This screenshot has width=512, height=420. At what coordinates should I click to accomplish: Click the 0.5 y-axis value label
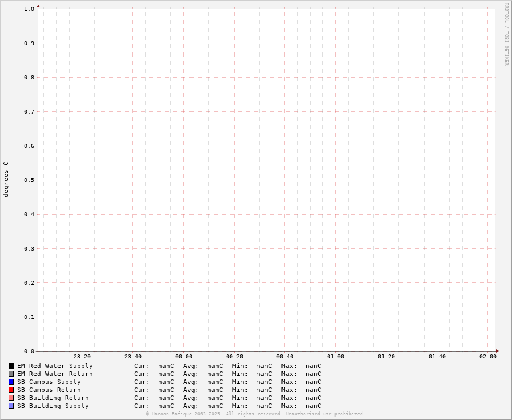click(x=29, y=180)
